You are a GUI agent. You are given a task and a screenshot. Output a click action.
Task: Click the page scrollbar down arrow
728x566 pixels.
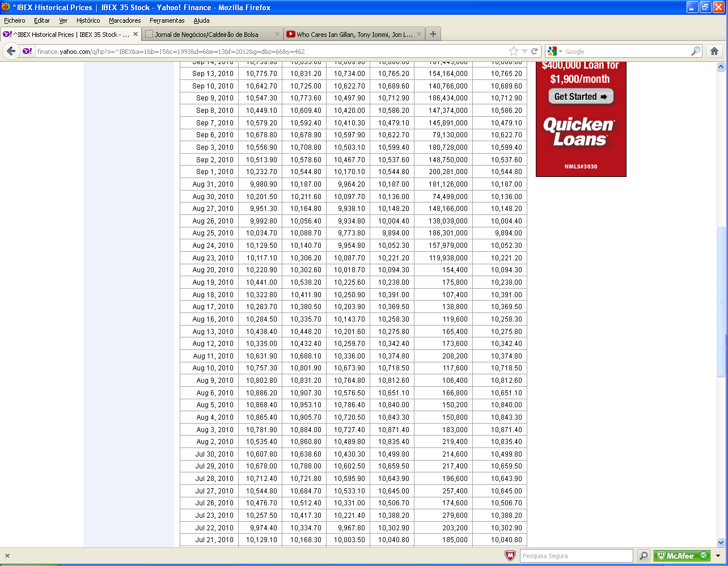pos(721,543)
